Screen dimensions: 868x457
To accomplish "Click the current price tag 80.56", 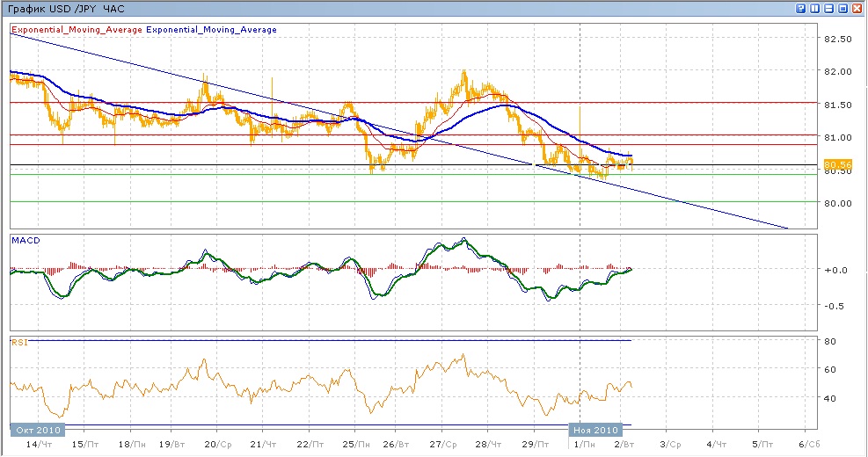I will tap(840, 164).
